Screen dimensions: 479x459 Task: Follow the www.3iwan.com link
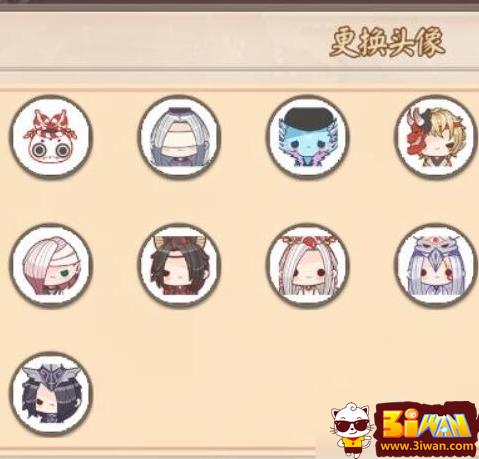(427, 446)
